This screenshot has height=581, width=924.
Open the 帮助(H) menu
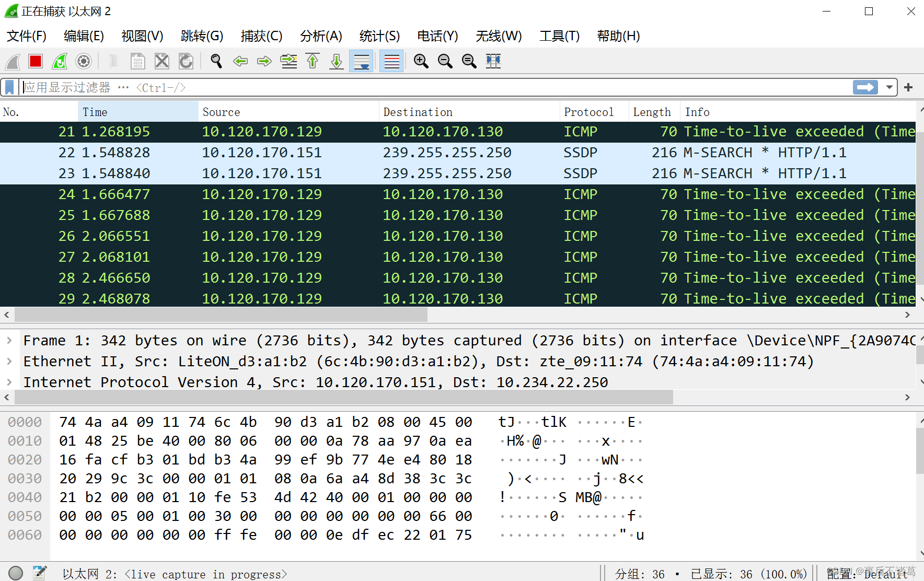click(x=619, y=36)
